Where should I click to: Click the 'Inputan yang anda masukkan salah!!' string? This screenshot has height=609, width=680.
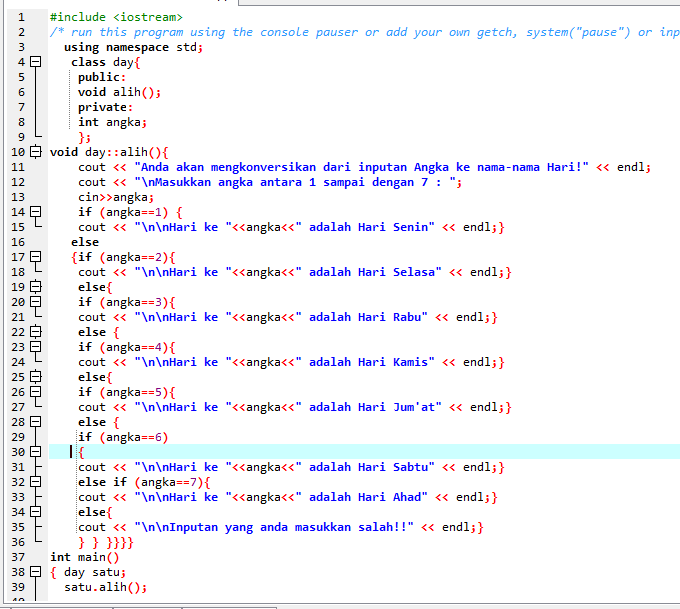274,527
